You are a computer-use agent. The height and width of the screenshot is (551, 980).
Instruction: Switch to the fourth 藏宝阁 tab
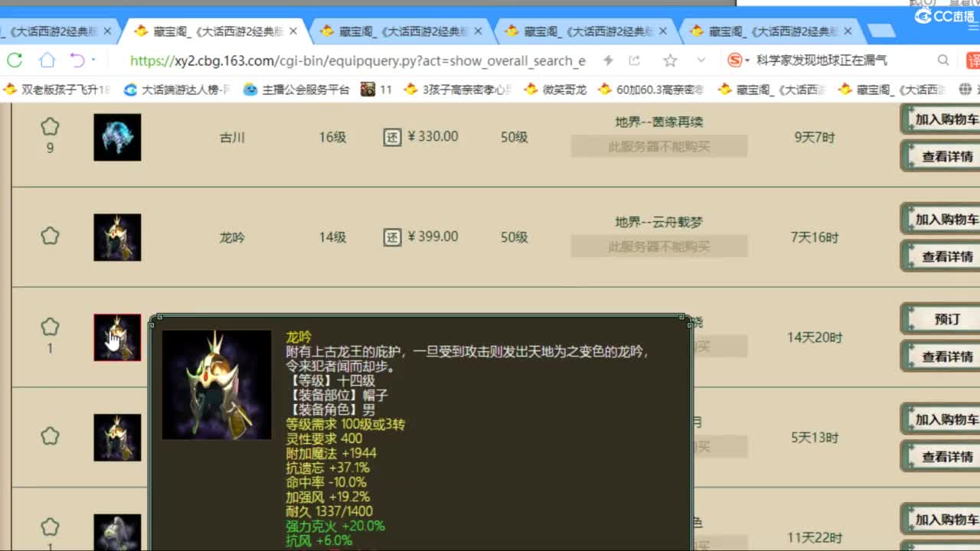click(x=587, y=31)
